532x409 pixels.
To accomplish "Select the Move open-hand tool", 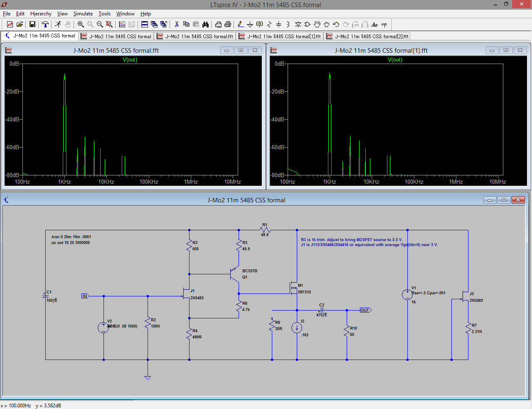I will (317, 25).
